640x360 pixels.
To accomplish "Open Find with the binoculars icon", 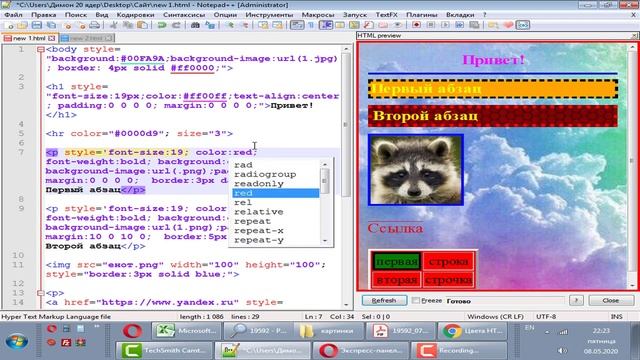I will pos(195,25).
